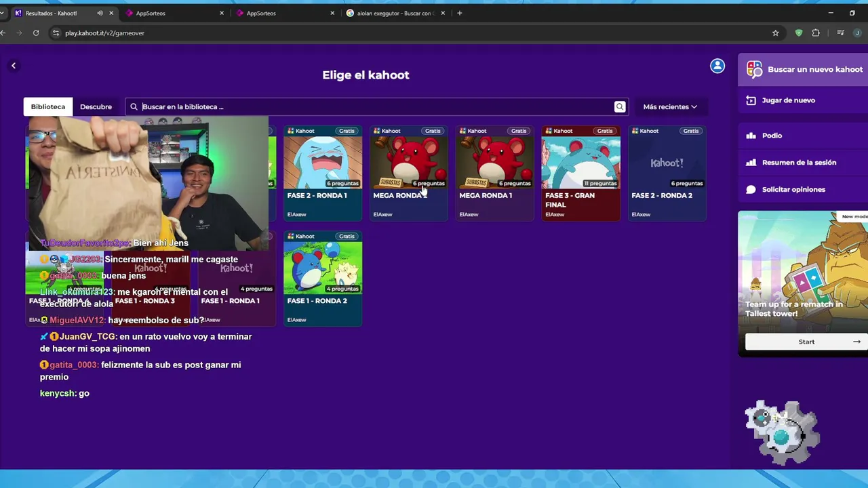This screenshot has height=488, width=868.
Task: Click the Resumen de la sesión chart icon
Action: point(751,163)
